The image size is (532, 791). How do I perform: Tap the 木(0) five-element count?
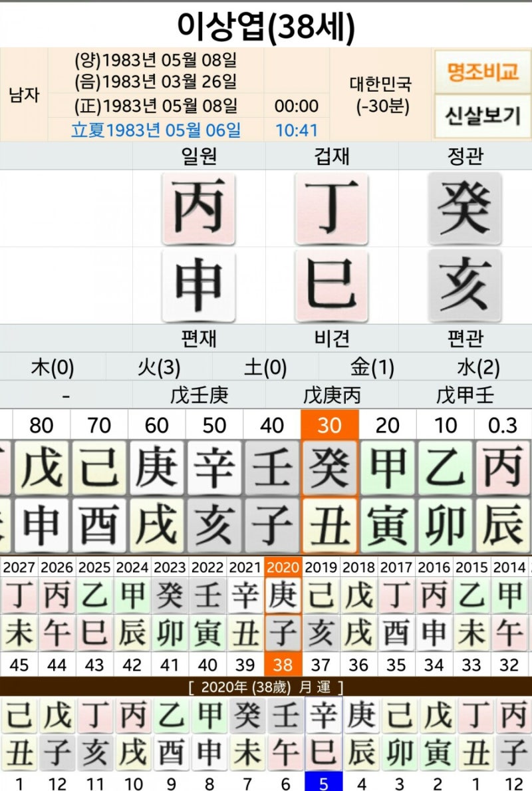53,367
